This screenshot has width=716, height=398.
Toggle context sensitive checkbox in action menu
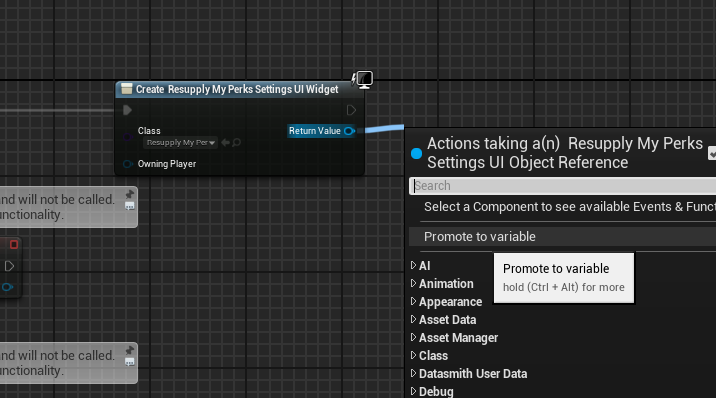712,153
